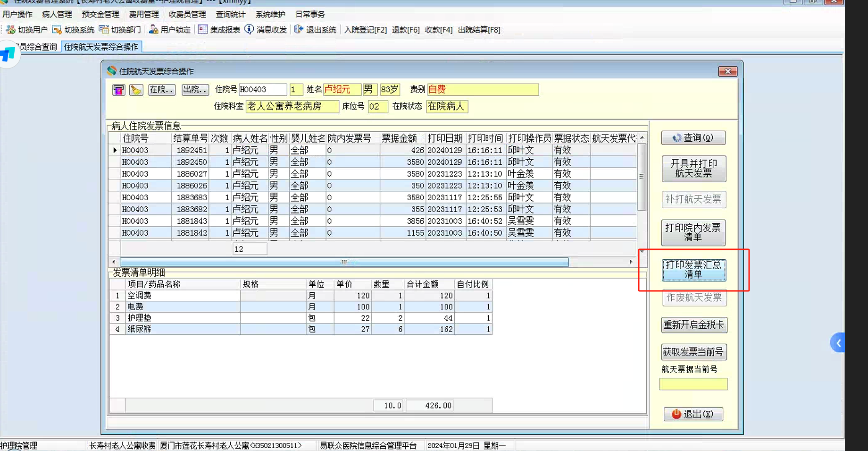868x451 pixels.
Task: Click the 纸尿裤 detail row
Action: tap(301, 329)
